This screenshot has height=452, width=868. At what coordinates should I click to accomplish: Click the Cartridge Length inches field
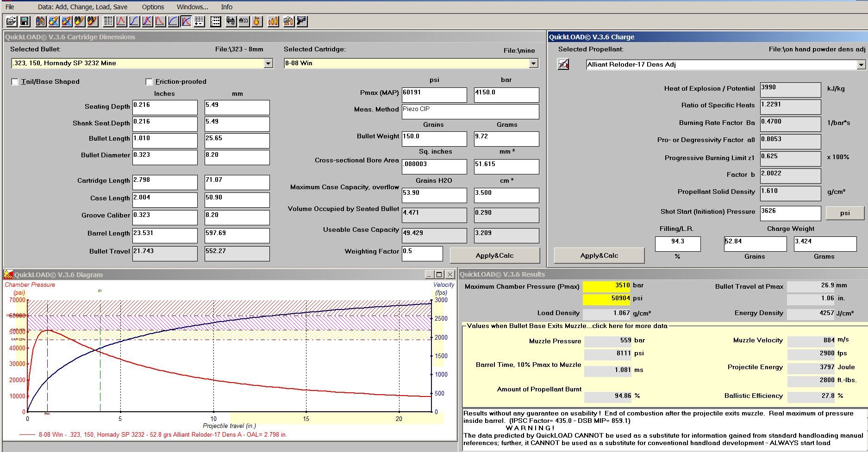[x=165, y=182]
